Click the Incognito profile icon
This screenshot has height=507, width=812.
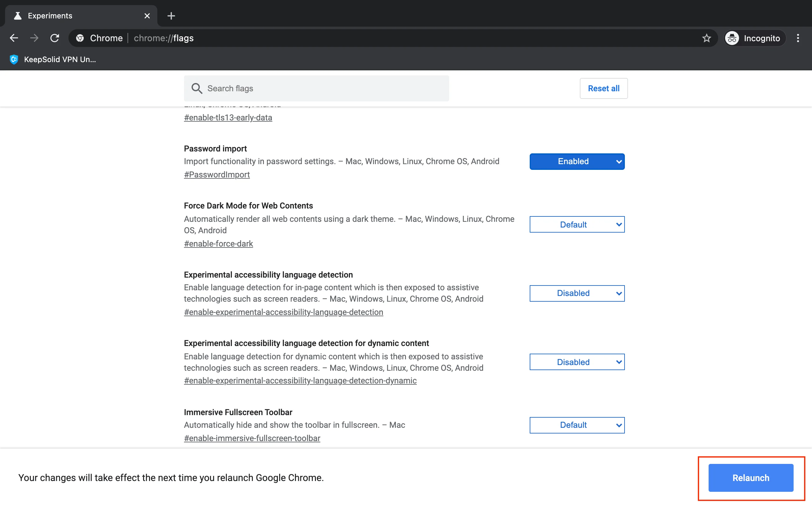[x=732, y=38]
